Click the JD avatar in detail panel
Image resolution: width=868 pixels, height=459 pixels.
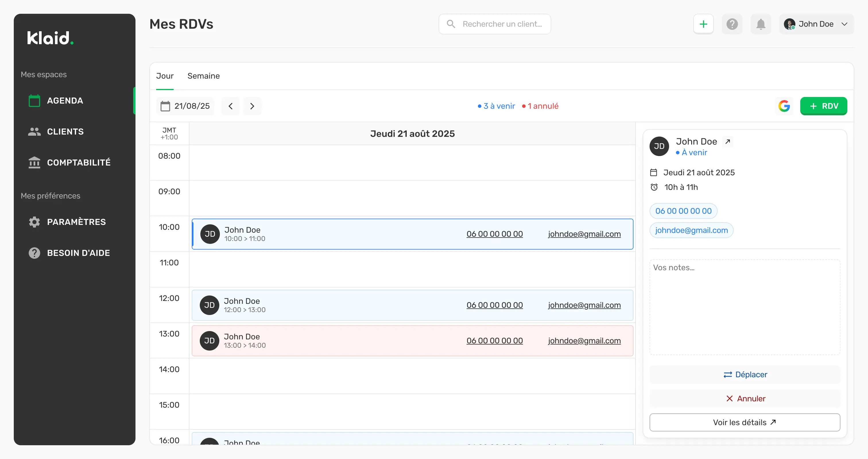tap(659, 146)
